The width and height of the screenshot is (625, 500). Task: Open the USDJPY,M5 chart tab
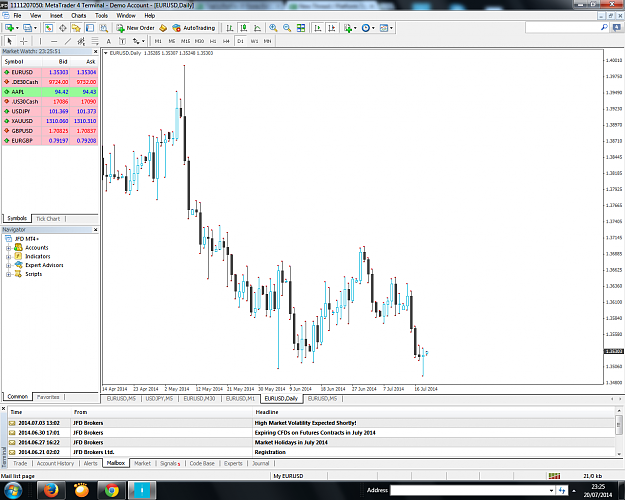click(159, 399)
